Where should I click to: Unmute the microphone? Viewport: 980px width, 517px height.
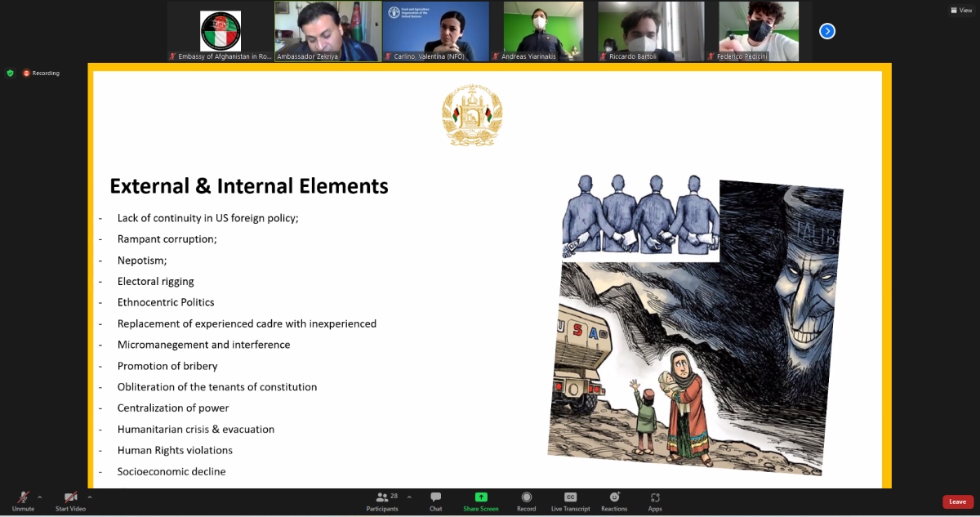(x=23, y=501)
